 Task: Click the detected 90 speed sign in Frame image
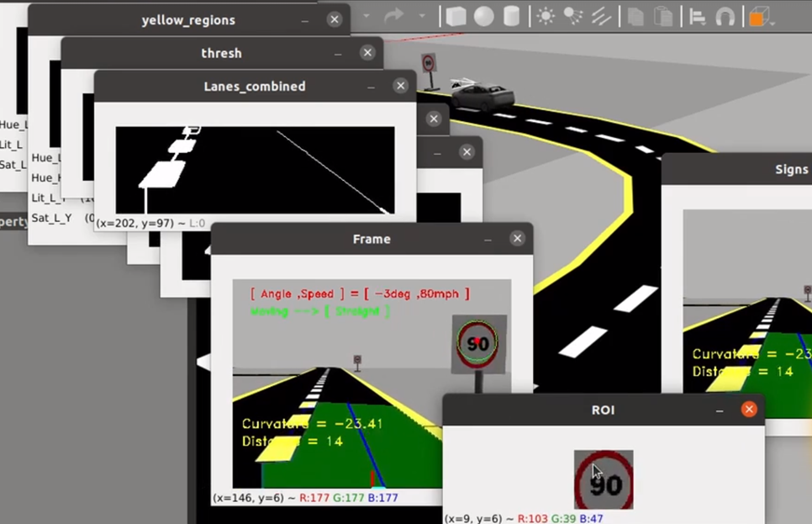[477, 342]
